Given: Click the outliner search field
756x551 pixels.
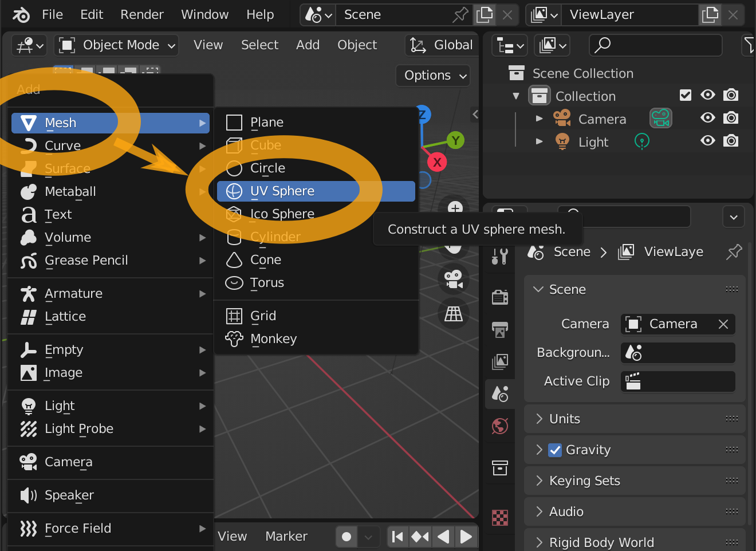Looking at the screenshot, I should click(656, 45).
